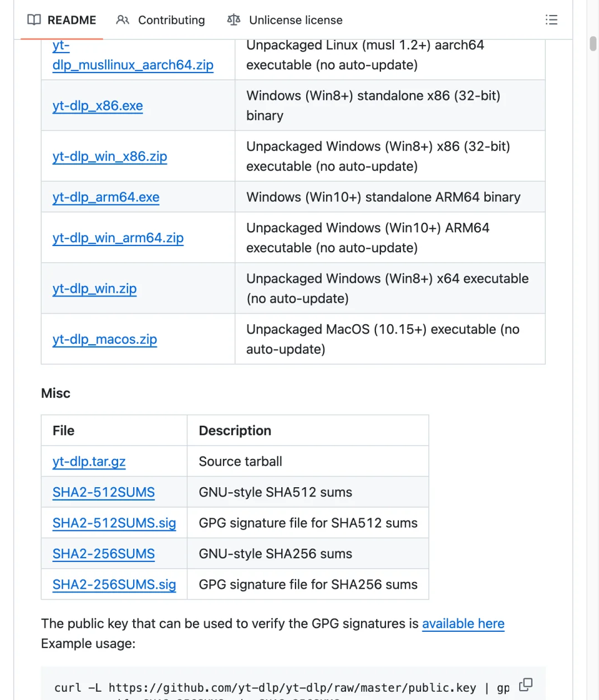Open the yt-dlp_macos.zip link
Screen dimensions: 599x700
(x=105, y=340)
